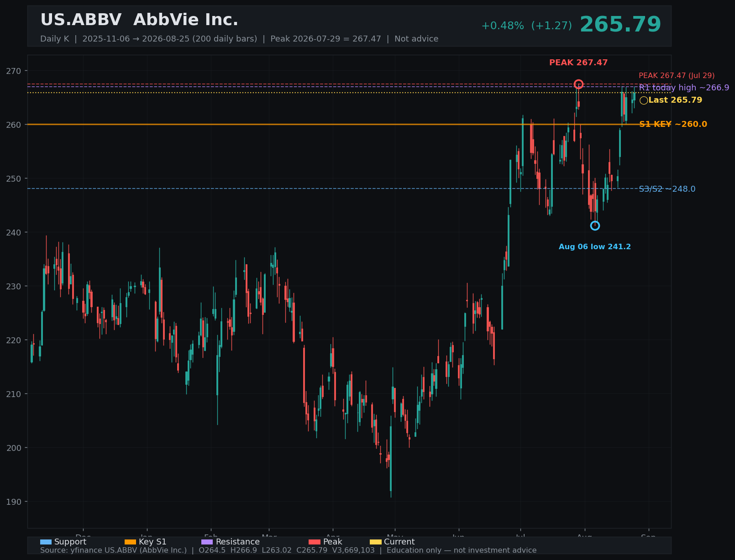Viewport: 735px width, 560px height.
Task: Click the yellow Current legend swatch
Action: pyautogui.click(x=375, y=542)
